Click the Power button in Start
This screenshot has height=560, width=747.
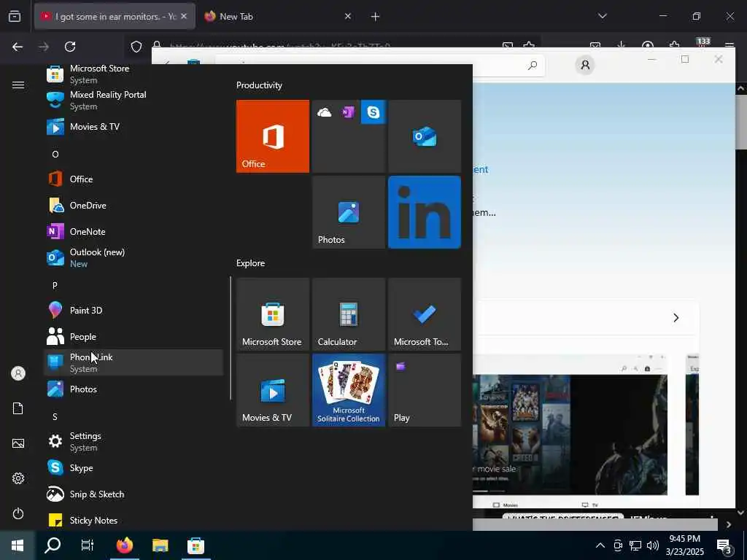click(x=18, y=513)
